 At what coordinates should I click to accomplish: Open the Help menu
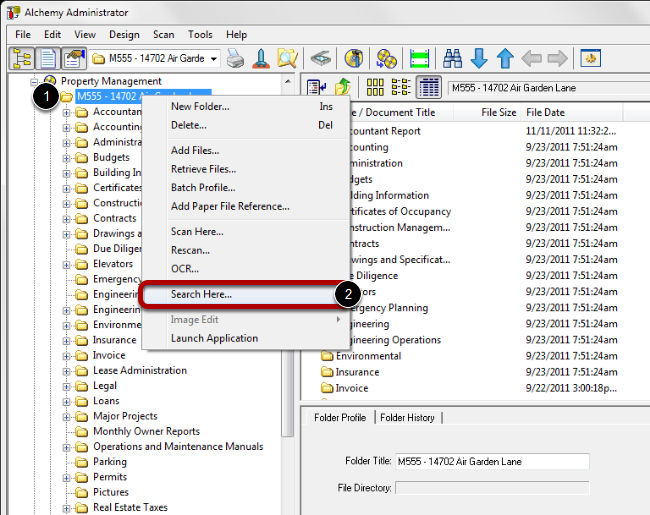coord(236,34)
